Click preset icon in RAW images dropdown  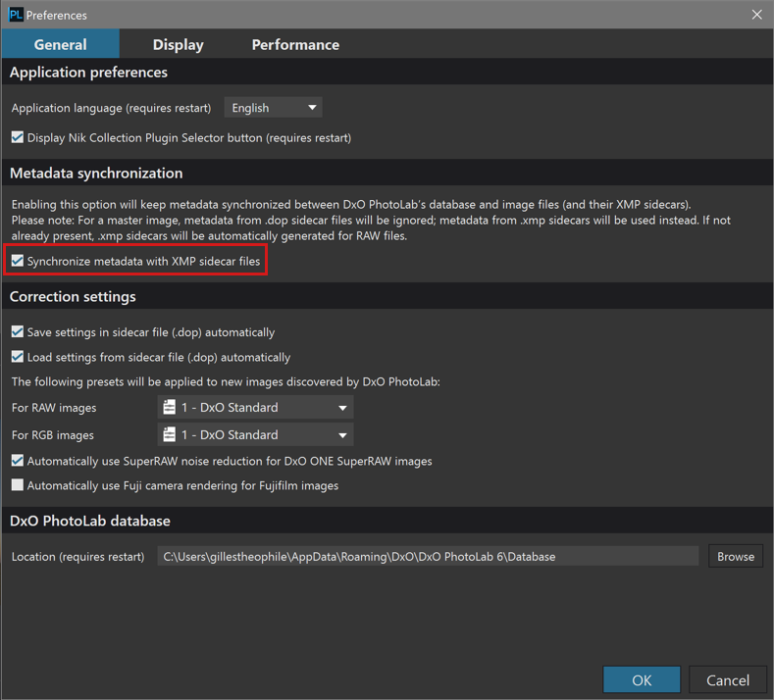pyautogui.click(x=170, y=407)
